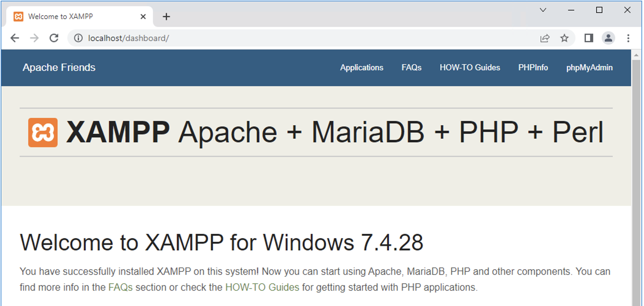
Task: Close the browser window
Action: pyautogui.click(x=627, y=10)
